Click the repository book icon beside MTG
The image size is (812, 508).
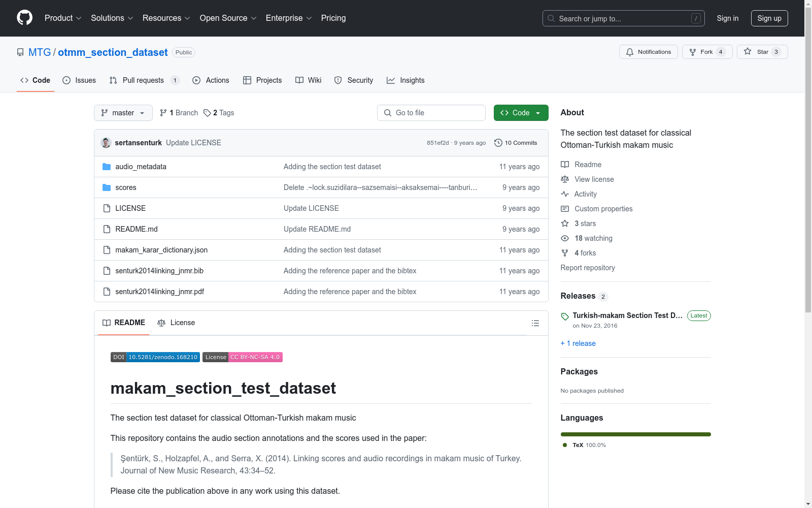(20, 52)
